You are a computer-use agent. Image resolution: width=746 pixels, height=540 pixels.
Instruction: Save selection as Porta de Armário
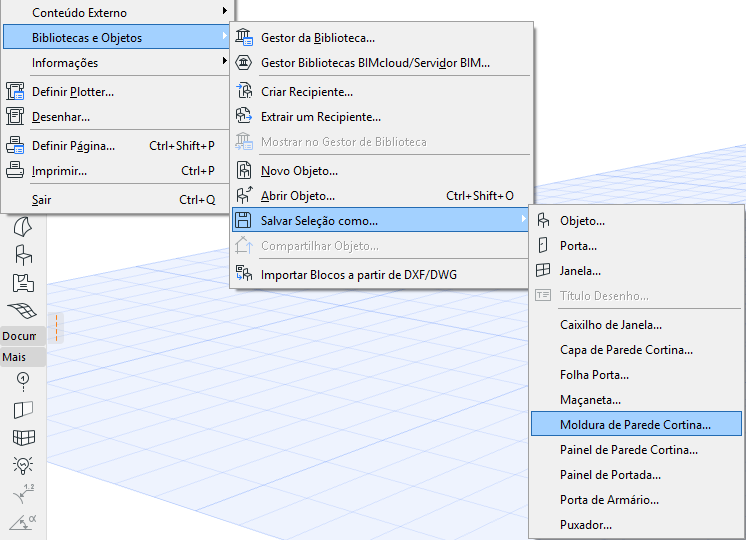click(x=637, y=500)
